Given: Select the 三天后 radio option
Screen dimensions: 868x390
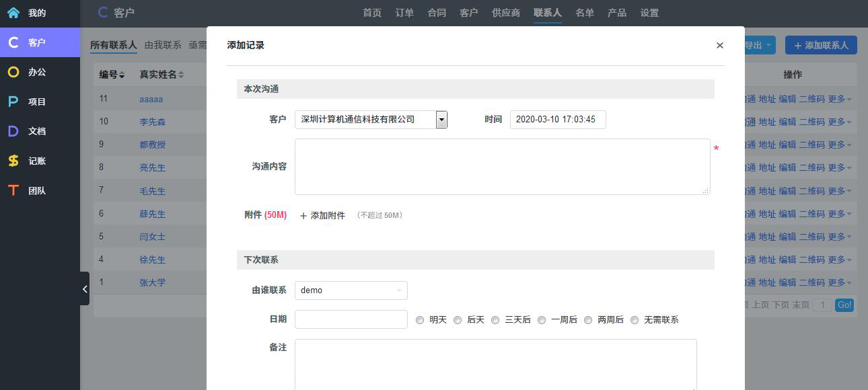Looking at the screenshot, I should (x=495, y=320).
